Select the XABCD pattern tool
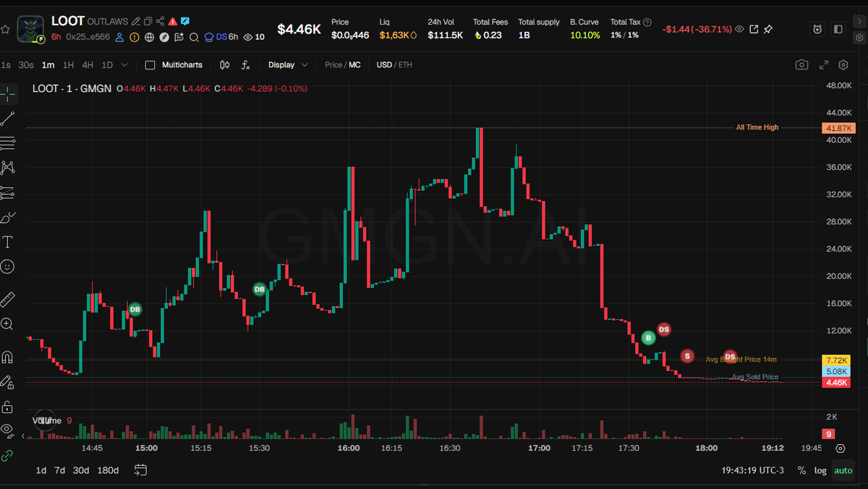Viewport: 868px width, 489px height. (x=8, y=168)
